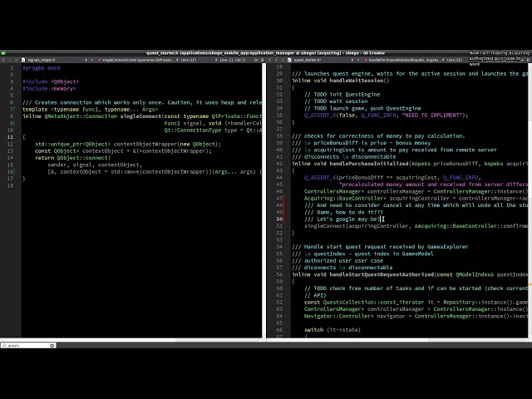The height and width of the screenshot is (399, 532).
Task: Close the quest_starter.h* document
Action: [358, 60]
